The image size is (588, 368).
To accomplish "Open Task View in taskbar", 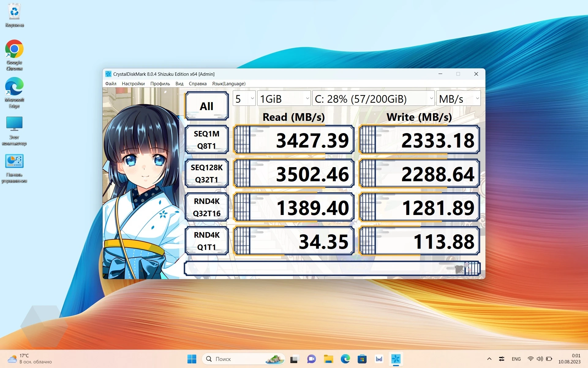I will (x=294, y=359).
